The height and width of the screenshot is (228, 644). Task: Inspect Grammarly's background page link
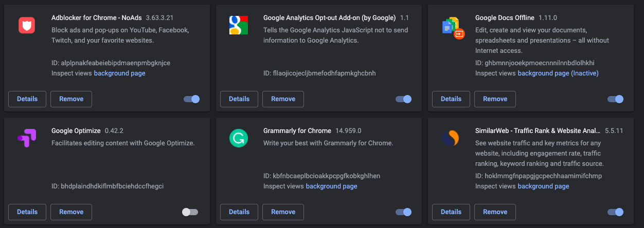[x=331, y=186]
